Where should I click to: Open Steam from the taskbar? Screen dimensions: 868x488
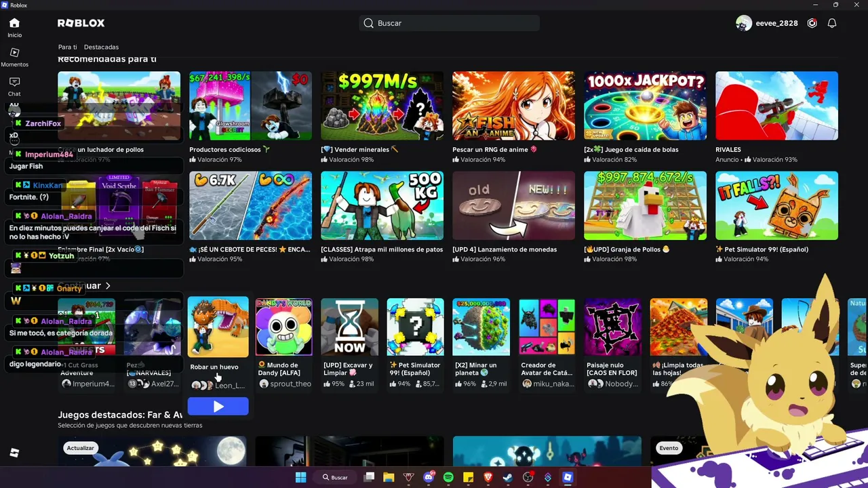(508, 477)
